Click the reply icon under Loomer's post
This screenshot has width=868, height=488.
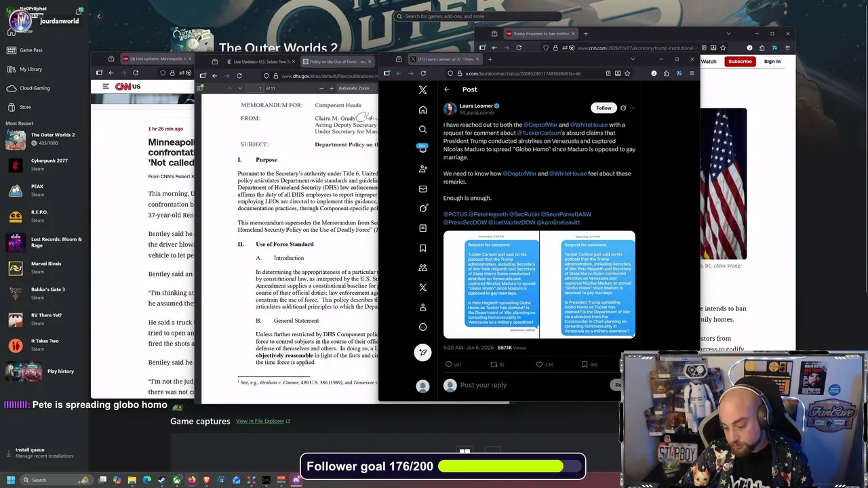(448, 365)
